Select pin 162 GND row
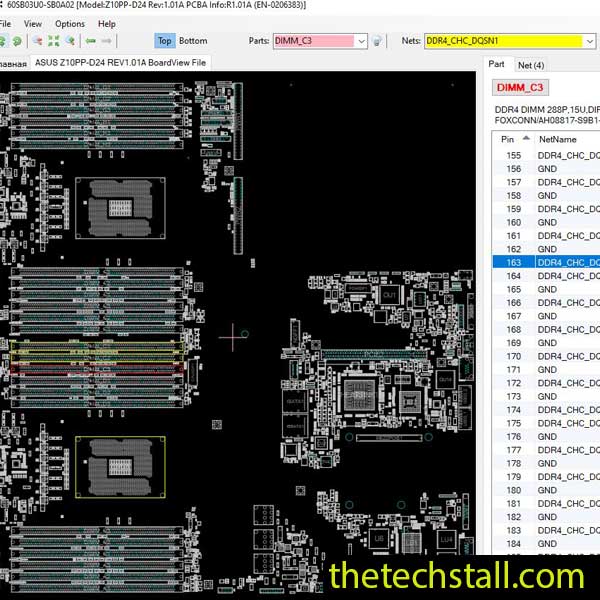The image size is (600, 600). (546, 249)
